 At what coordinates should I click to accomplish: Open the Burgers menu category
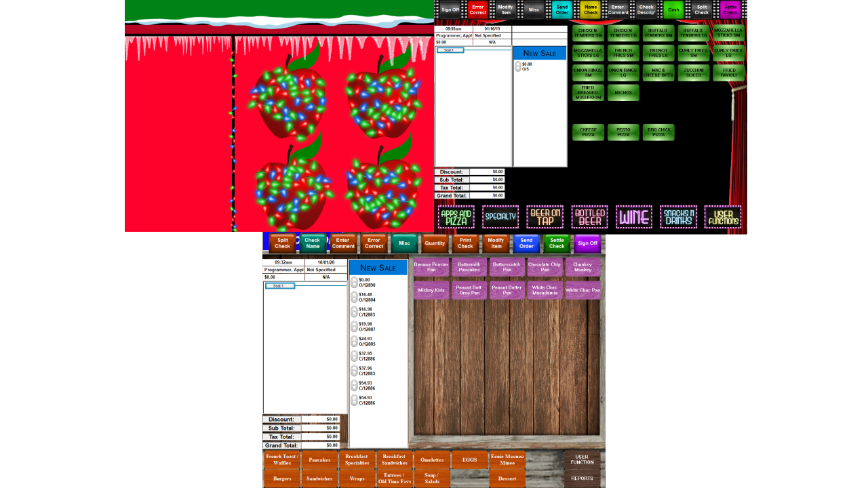pos(282,479)
